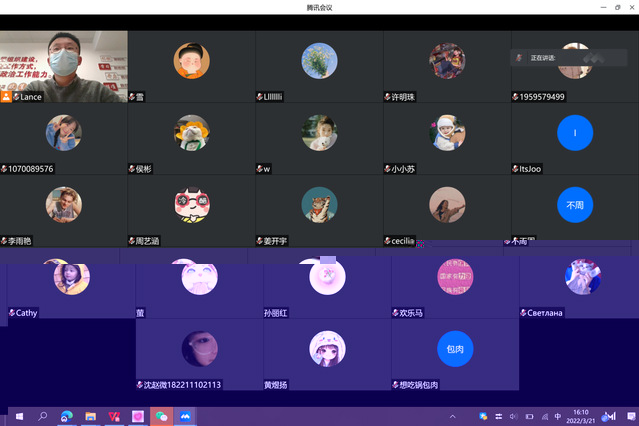639x426 pixels.
Task: Restore down the 腾讯会议 window
Action: click(x=617, y=7)
